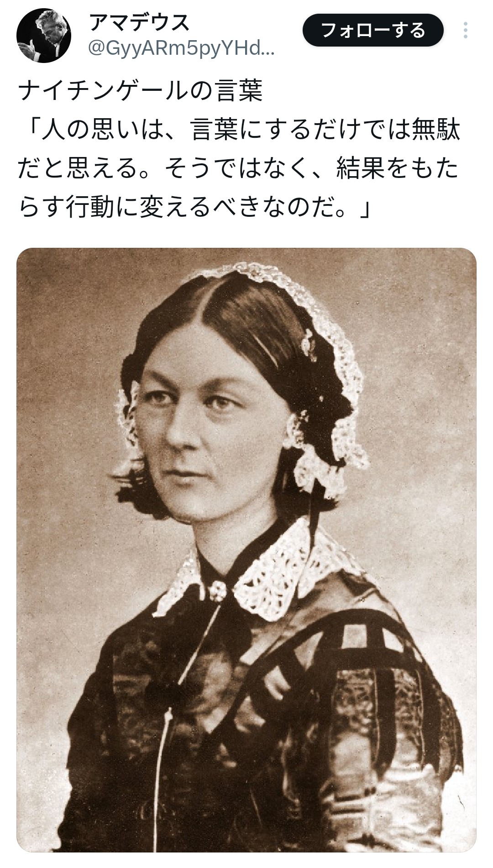This screenshot has height=868, width=493.
Task: Tap the フォローする follow button
Action: pos(373,31)
